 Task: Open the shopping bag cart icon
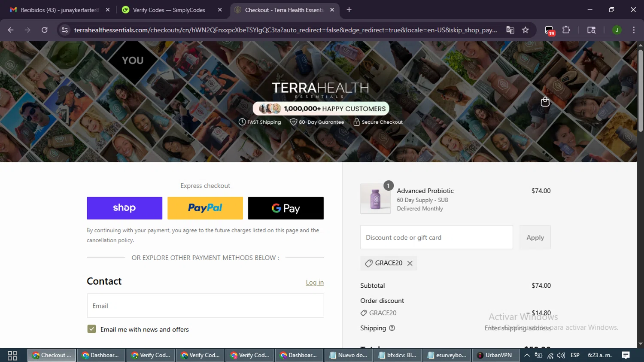(x=545, y=102)
